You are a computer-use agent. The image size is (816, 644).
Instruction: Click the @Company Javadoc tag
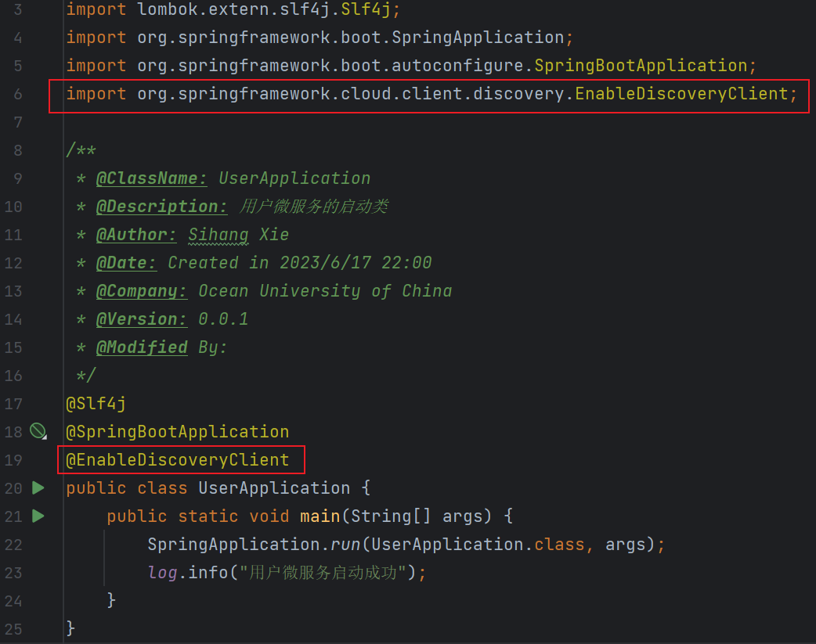[142, 290]
